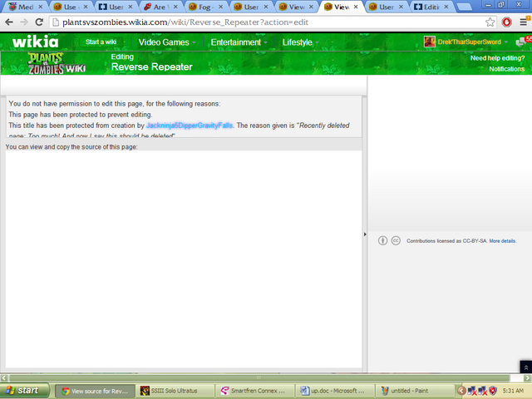
Task: Close the Fog browser tab
Action: point(221,7)
